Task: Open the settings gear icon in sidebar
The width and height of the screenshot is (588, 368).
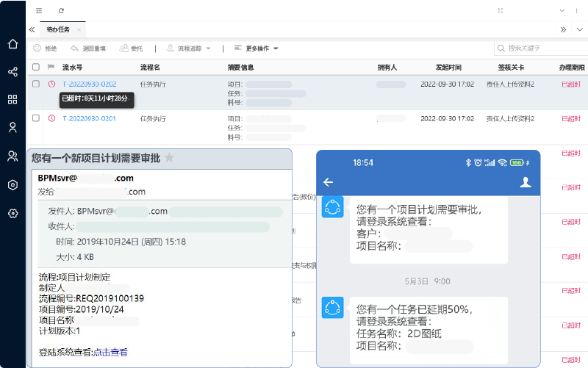Action: [12, 213]
